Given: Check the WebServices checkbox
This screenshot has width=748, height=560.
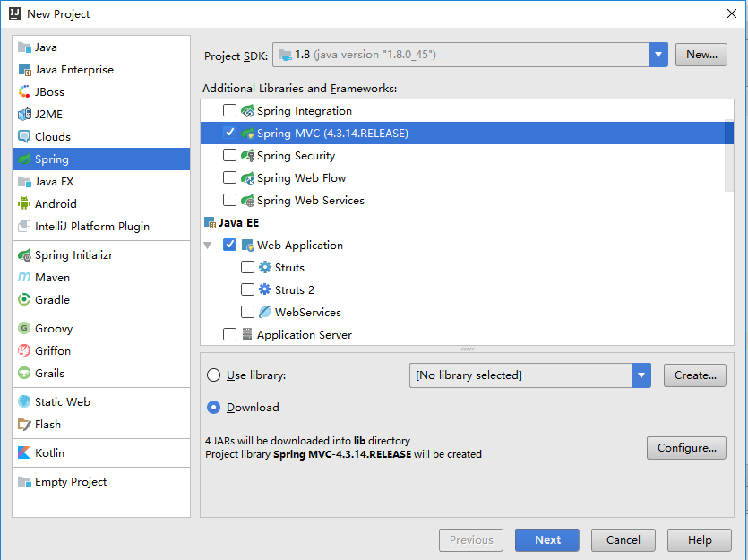Looking at the screenshot, I should 247,312.
